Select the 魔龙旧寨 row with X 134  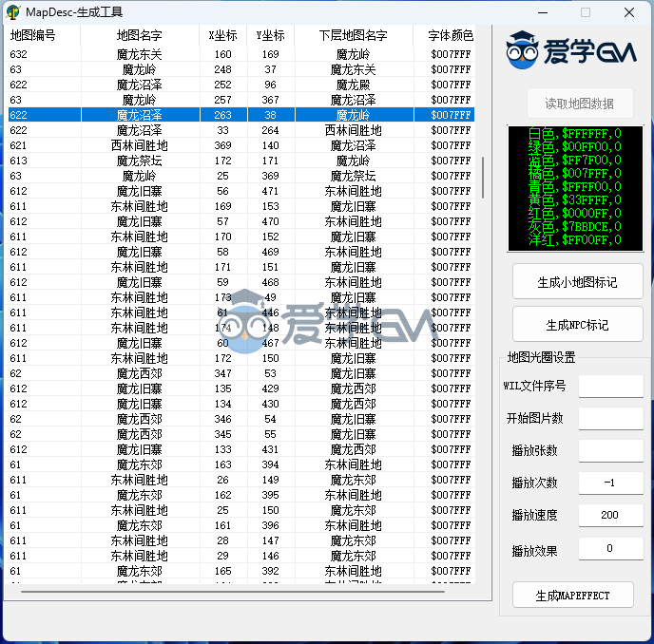pos(241,404)
